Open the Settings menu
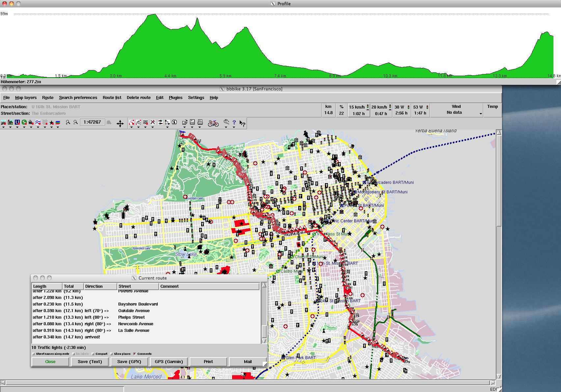Image resolution: width=561 pixels, height=392 pixels. (x=196, y=98)
